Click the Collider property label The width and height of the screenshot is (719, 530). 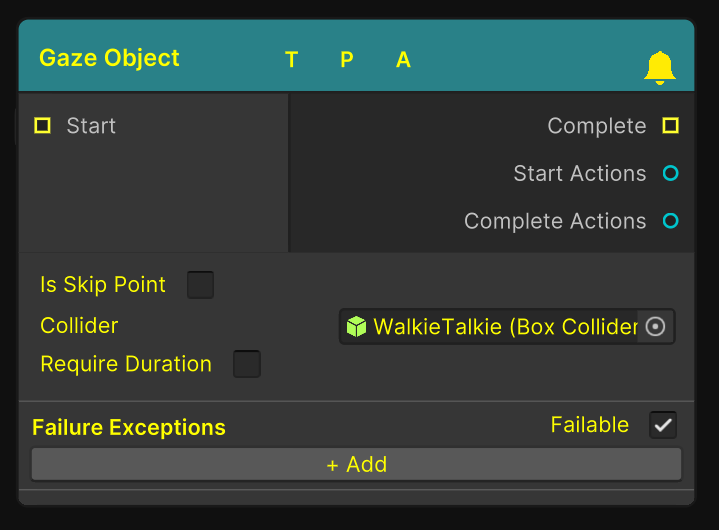pyautogui.click(x=79, y=326)
